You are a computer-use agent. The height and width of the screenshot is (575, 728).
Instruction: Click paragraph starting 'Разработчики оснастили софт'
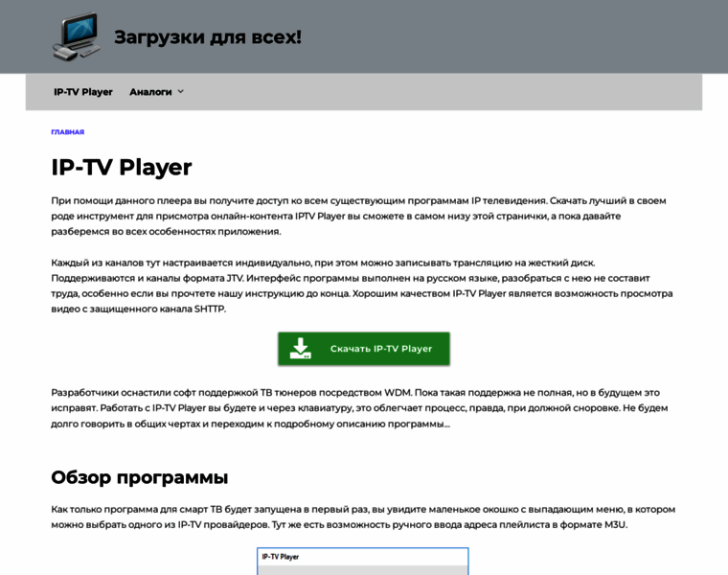click(x=359, y=408)
